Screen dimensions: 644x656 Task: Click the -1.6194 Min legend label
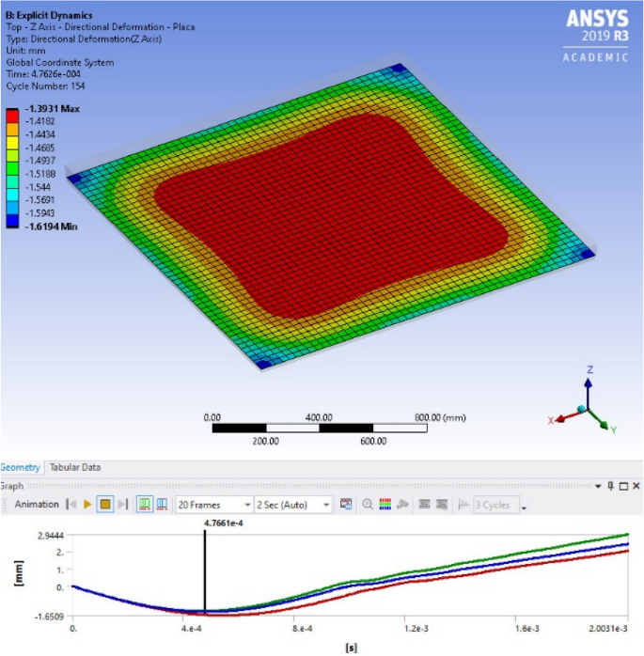coord(51,226)
